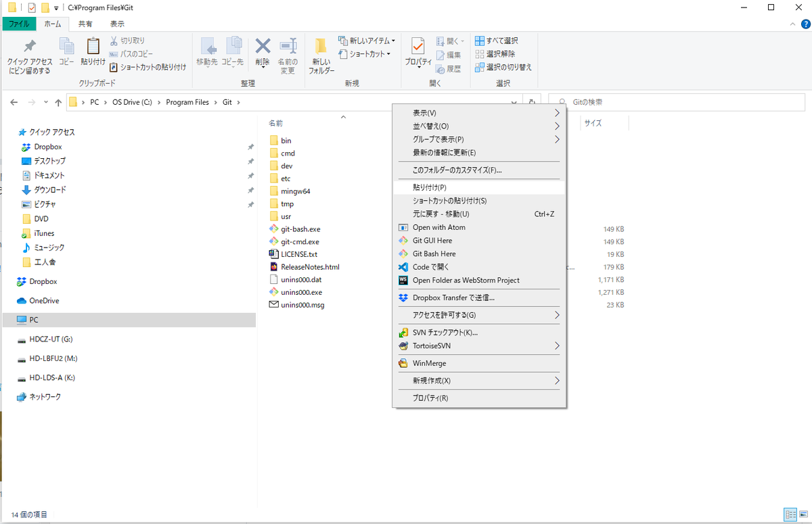Choose 貼り付け(P) from the context menu

pyautogui.click(x=479, y=187)
